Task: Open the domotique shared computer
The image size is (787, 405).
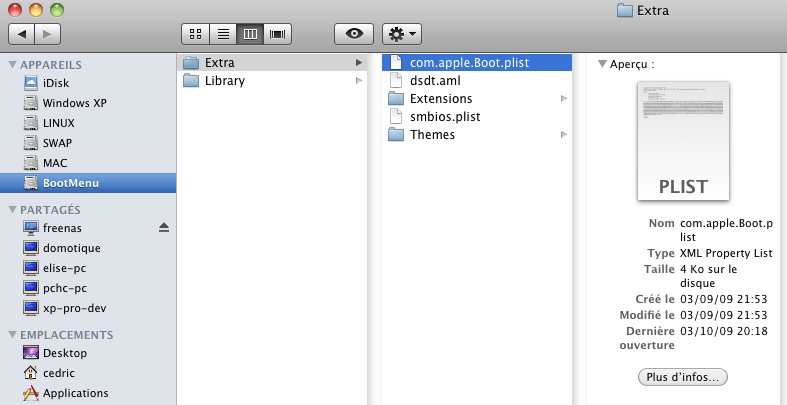Action: 88,248
